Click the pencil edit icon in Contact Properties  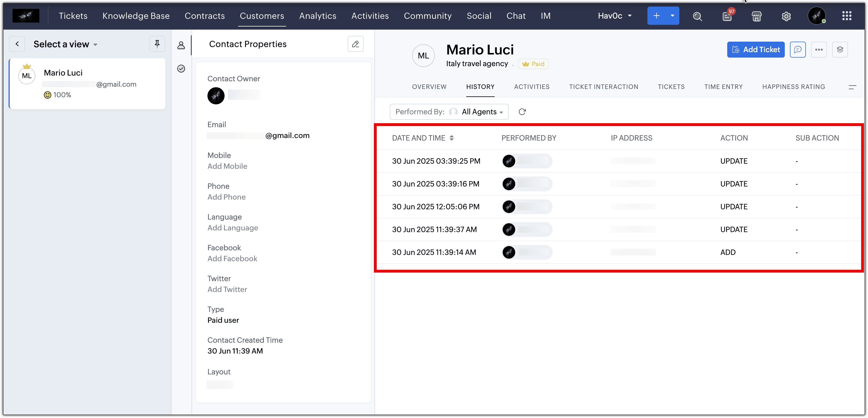coord(355,44)
